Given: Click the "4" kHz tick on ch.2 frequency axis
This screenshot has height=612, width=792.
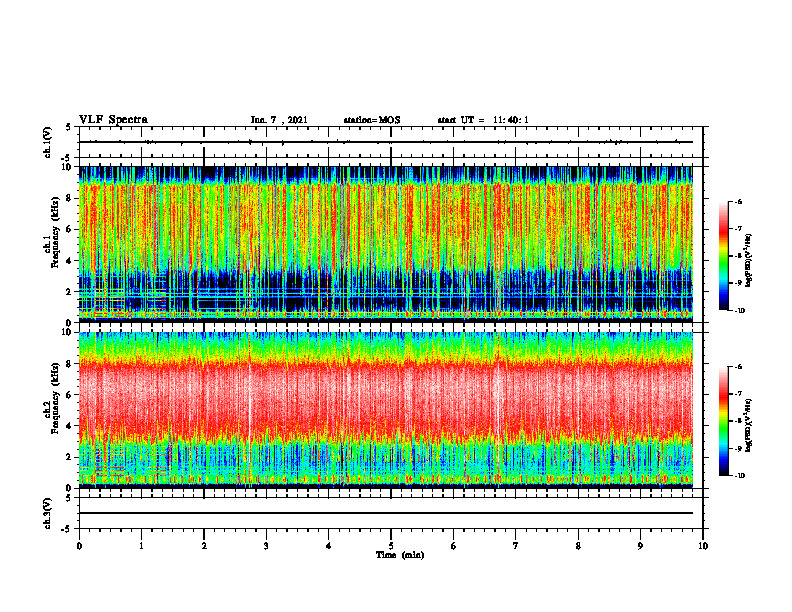Looking at the screenshot, I should 70,426.
